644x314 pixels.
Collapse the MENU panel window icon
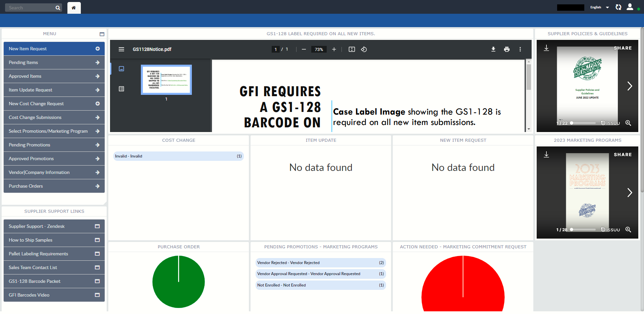click(102, 34)
